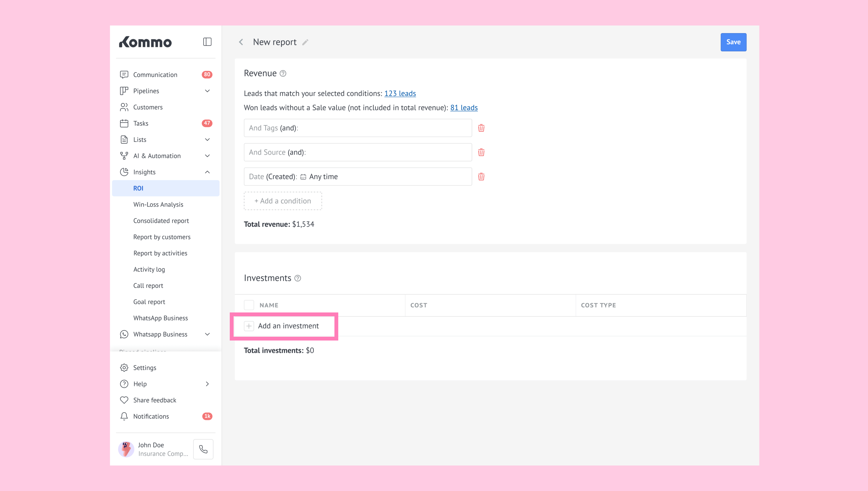The height and width of the screenshot is (491, 868).
Task: Select Goal report in the sidebar
Action: point(149,302)
